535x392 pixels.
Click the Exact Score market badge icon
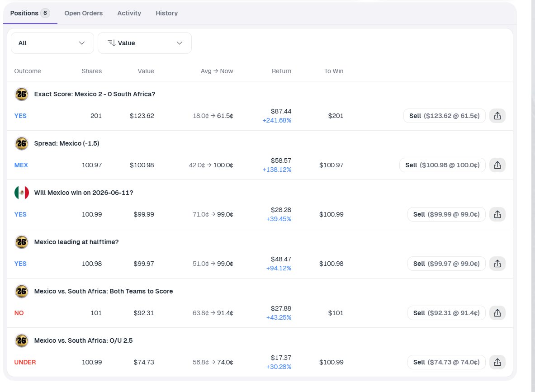click(22, 94)
